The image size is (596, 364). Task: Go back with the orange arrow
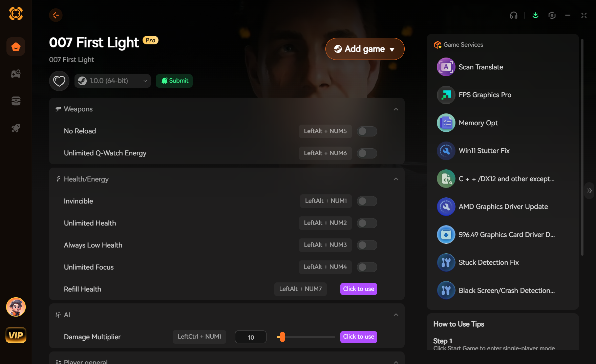click(56, 15)
